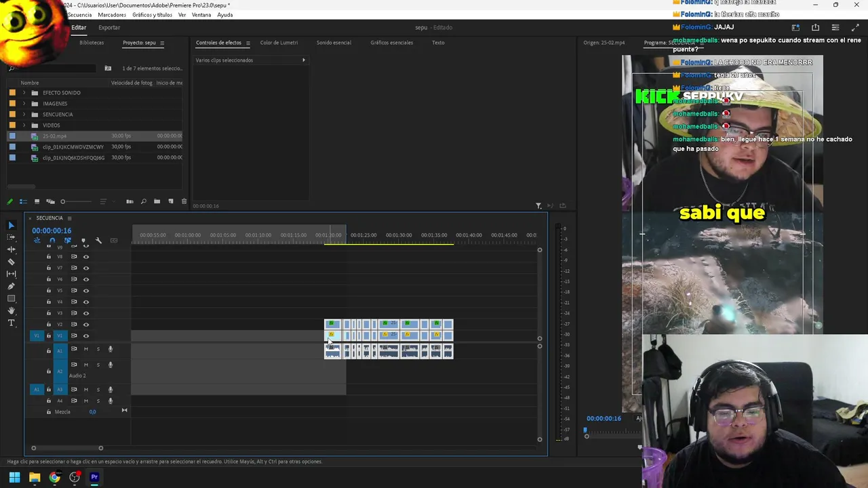Select the Pen tool in the tool palette
The image size is (868, 488).
pyautogui.click(x=11, y=286)
